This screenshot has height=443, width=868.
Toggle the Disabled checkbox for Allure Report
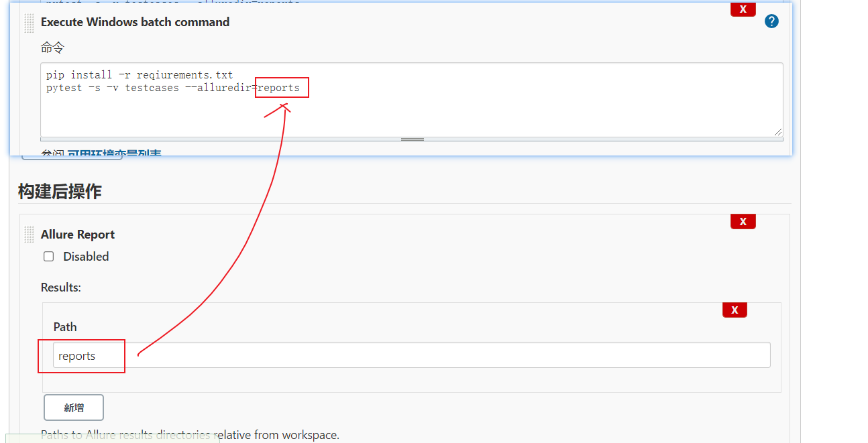click(48, 257)
